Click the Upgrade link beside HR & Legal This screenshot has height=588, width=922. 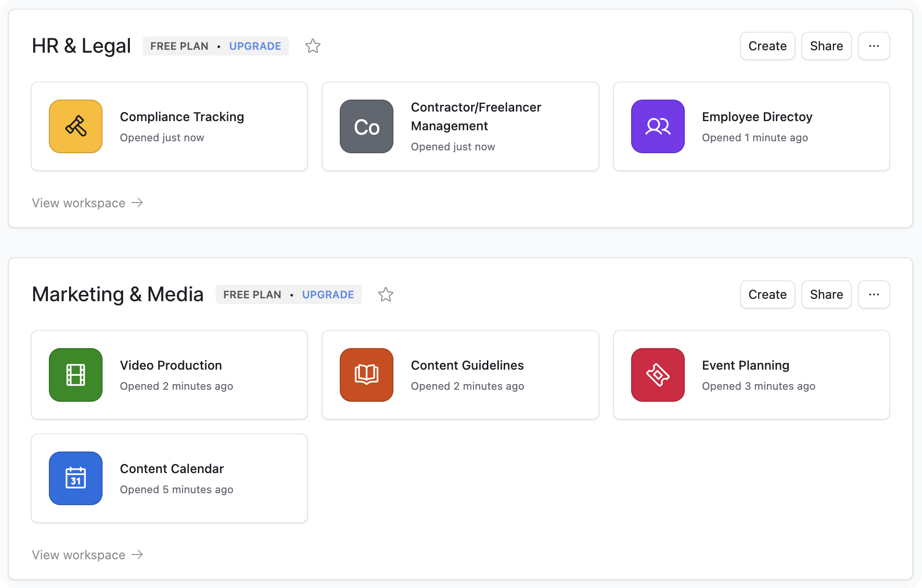point(255,46)
